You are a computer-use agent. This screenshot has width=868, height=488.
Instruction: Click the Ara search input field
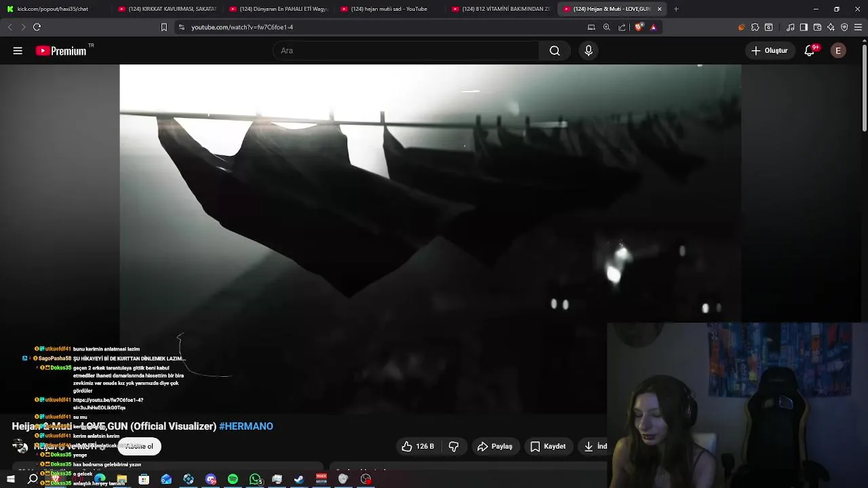[407, 51]
